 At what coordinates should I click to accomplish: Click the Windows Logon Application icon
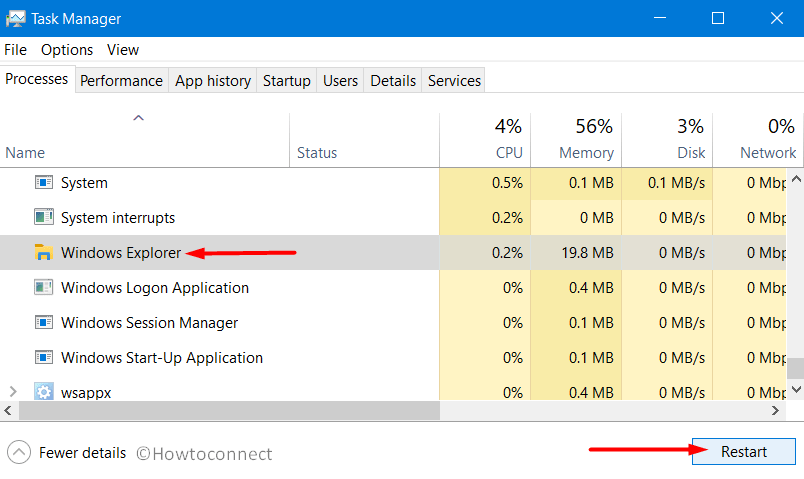click(x=44, y=287)
